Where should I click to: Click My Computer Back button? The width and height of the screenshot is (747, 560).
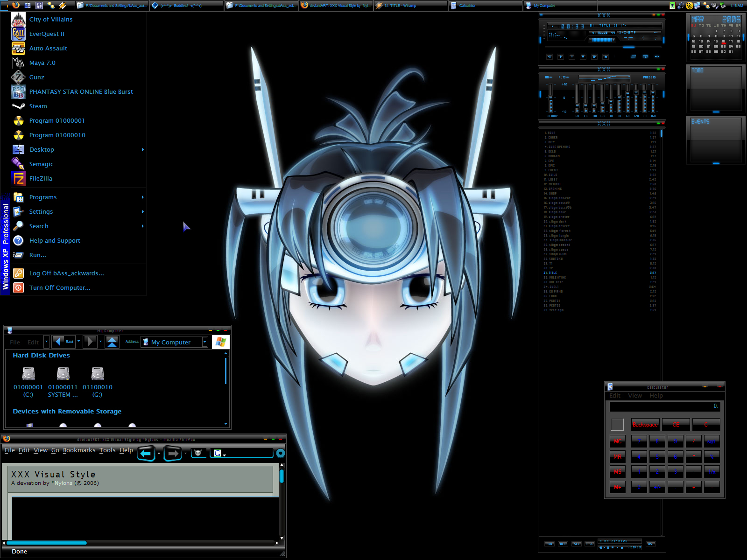tap(63, 342)
